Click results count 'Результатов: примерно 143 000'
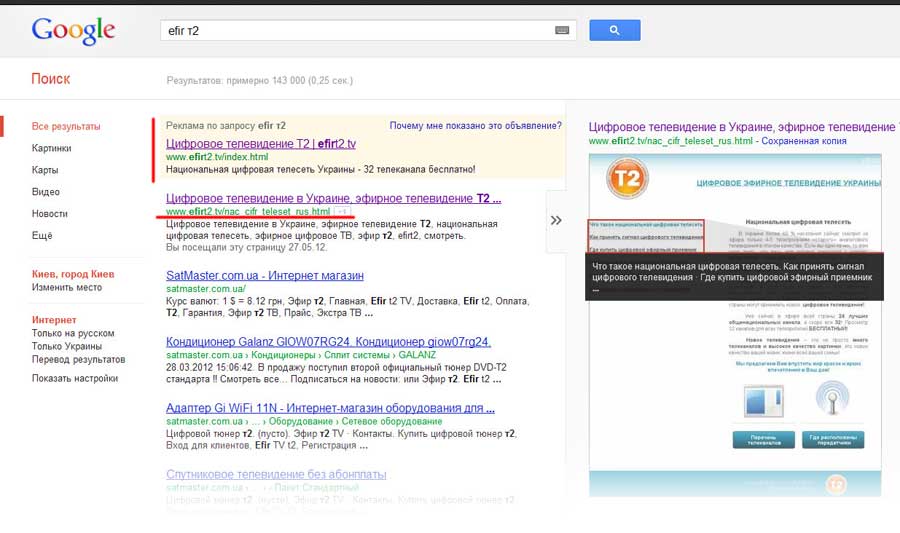Viewport: 900px width, 533px height. (259, 81)
